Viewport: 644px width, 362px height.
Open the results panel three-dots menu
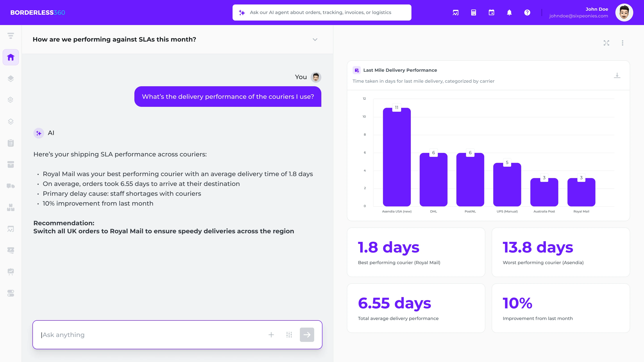pyautogui.click(x=623, y=43)
